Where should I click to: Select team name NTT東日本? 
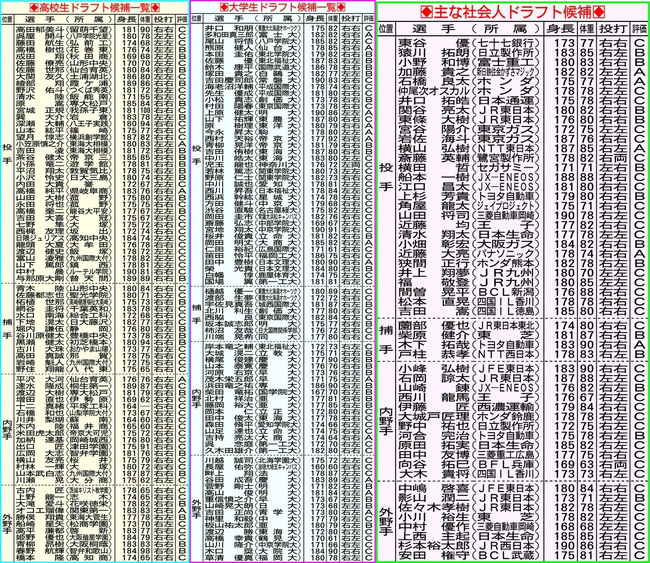506,148
